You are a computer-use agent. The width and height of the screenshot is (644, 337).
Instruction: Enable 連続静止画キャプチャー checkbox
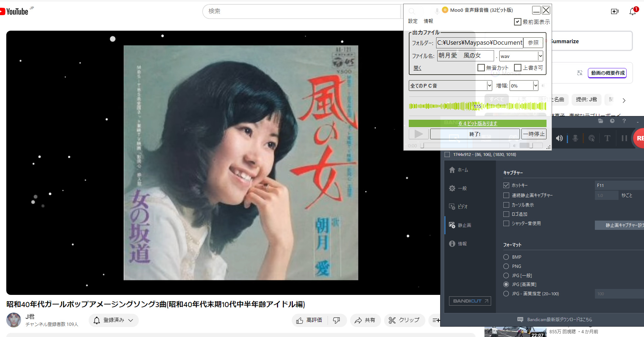(x=506, y=195)
